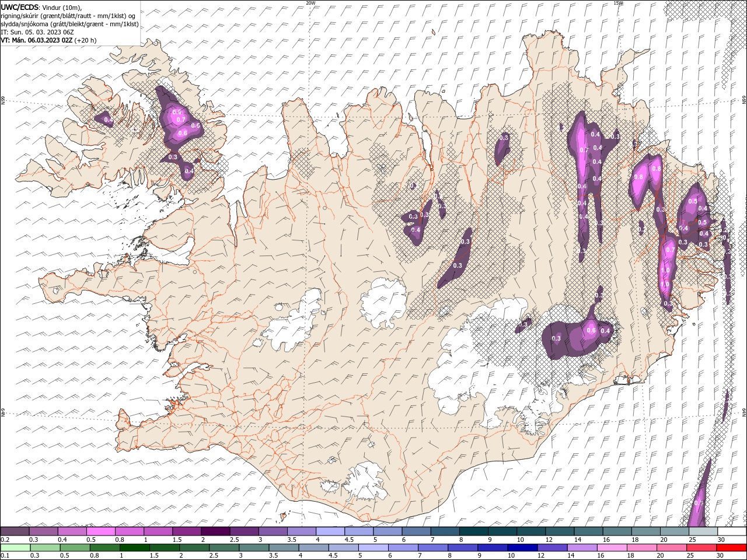
Task: Pick the 3.5 lavender swatch in snow scale
Action: click(x=301, y=531)
